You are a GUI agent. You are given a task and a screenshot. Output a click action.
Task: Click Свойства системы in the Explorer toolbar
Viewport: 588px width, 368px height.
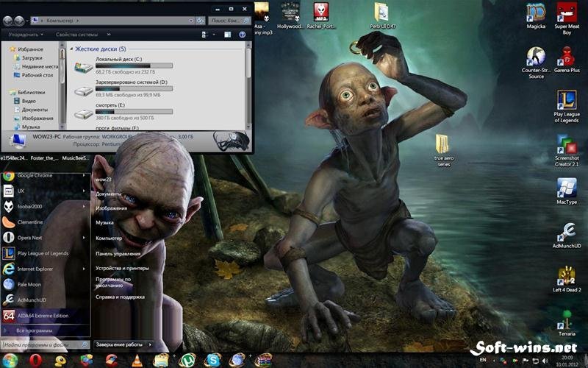pos(76,35)
